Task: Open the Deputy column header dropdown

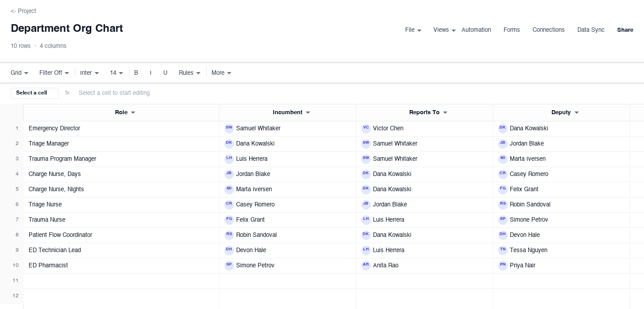Action: coord(576,113)
